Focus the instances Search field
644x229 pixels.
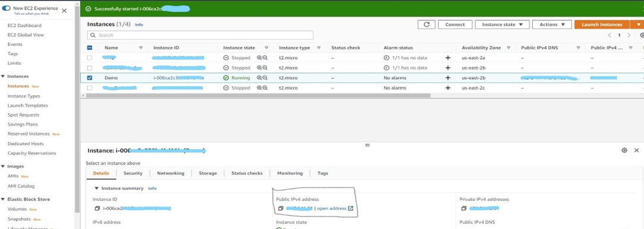[x=200, y=35]
